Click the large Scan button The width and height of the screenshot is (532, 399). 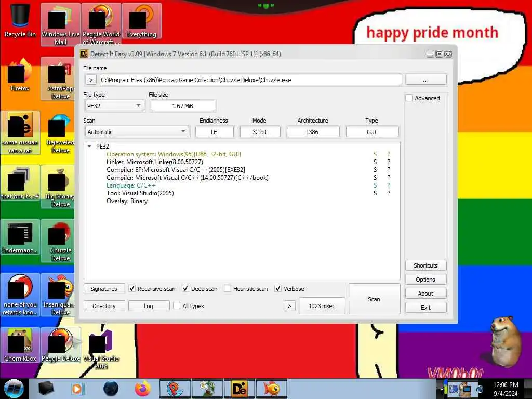pyautogui.click(x=374, y=299)
